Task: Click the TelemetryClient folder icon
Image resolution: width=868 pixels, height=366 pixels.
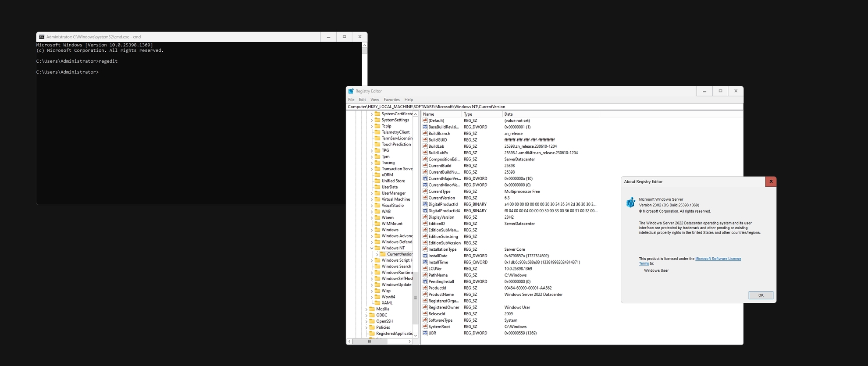Action: pos(377,132)
